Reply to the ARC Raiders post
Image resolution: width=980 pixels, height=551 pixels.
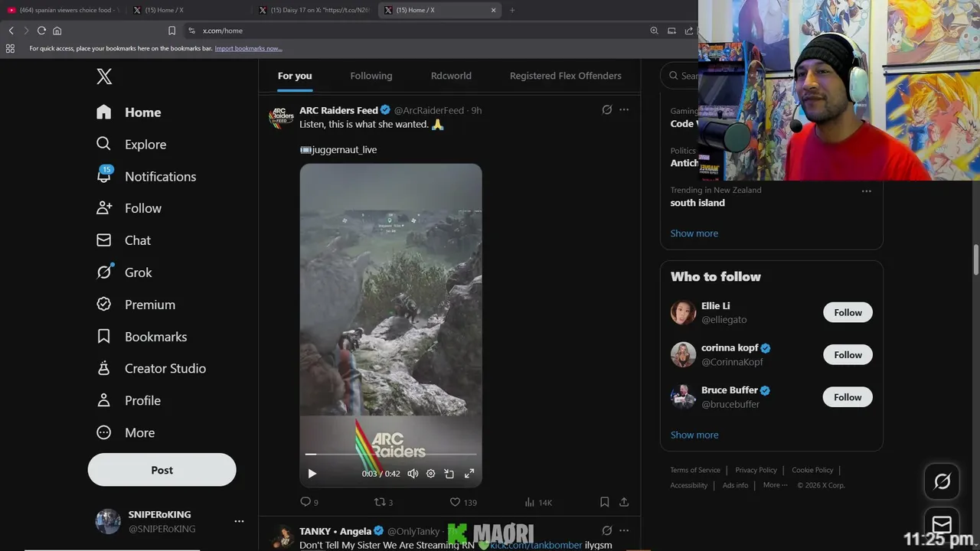coord(309,502)
